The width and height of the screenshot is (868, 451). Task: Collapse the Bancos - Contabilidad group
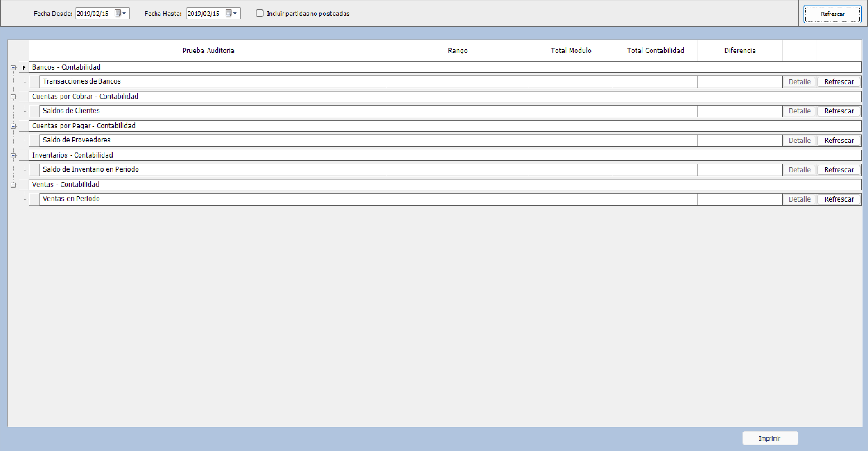point(14,67)
